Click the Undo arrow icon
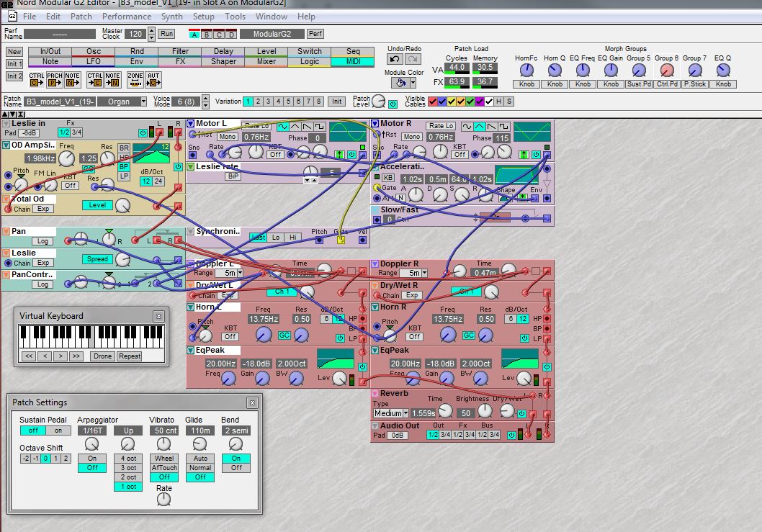Image resolution: width=762 pixels, height=532 pixels. click(395, 59)
